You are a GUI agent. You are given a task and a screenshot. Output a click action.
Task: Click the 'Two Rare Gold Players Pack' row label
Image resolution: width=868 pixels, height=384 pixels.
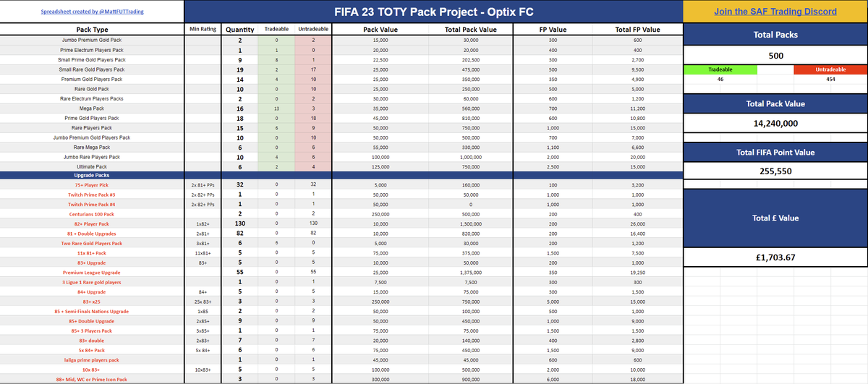pyautogui.click(x=92, y=244)
